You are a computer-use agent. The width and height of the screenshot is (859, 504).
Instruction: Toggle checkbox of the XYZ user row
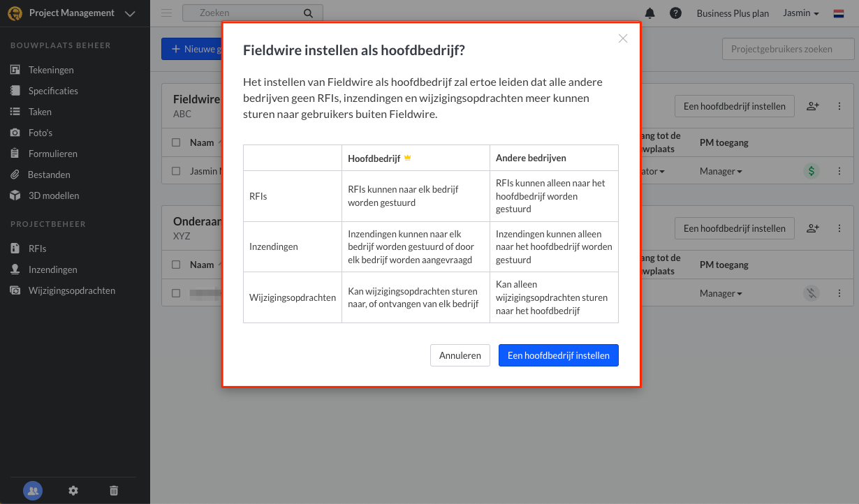coord(176,293)
